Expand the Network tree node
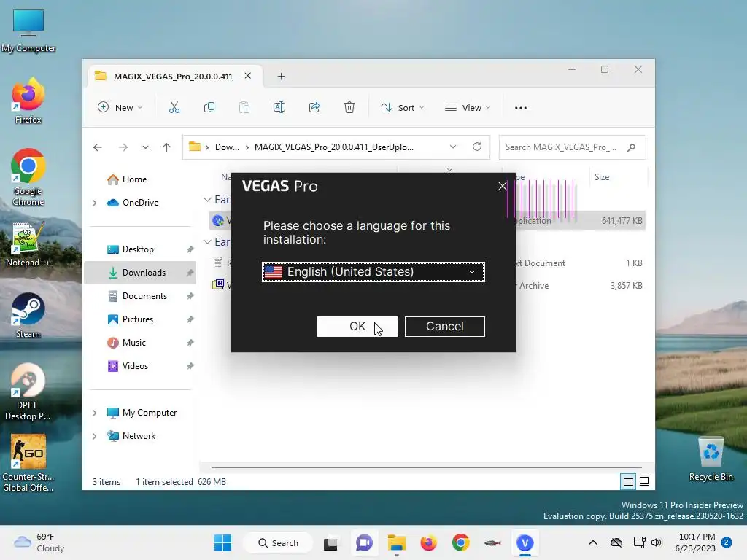 tap(94, 436)
